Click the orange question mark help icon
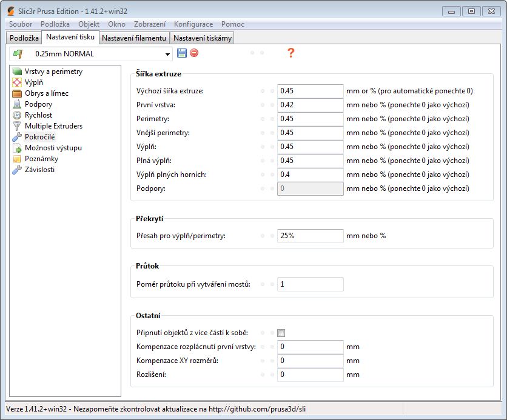 pos(290,53)
